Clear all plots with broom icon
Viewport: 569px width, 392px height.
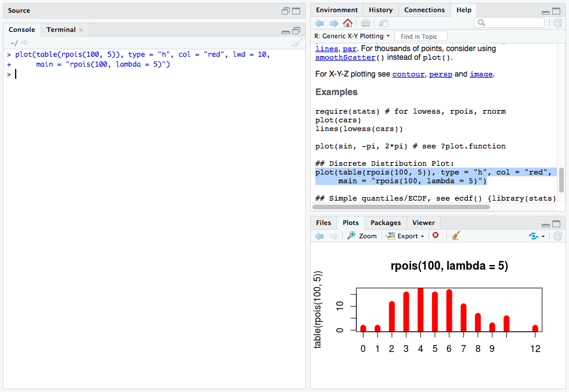[x=456, y=236]
